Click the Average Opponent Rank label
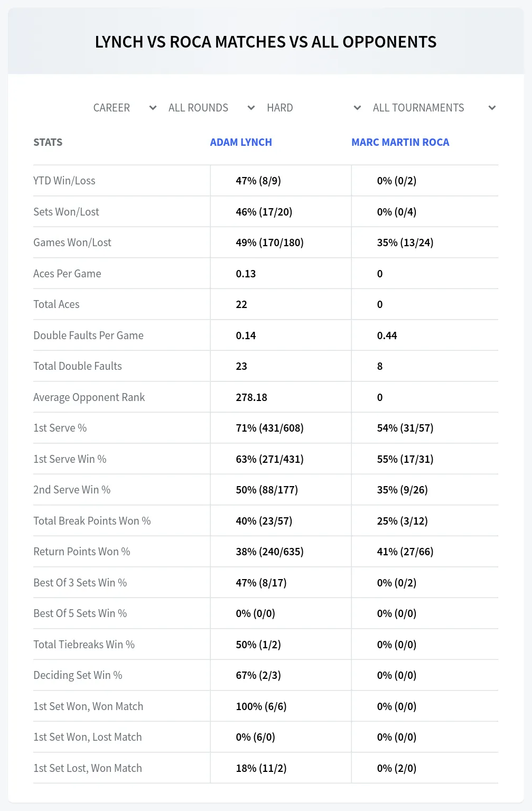This screenshot has width=532, height=811. tap(89, 397)
